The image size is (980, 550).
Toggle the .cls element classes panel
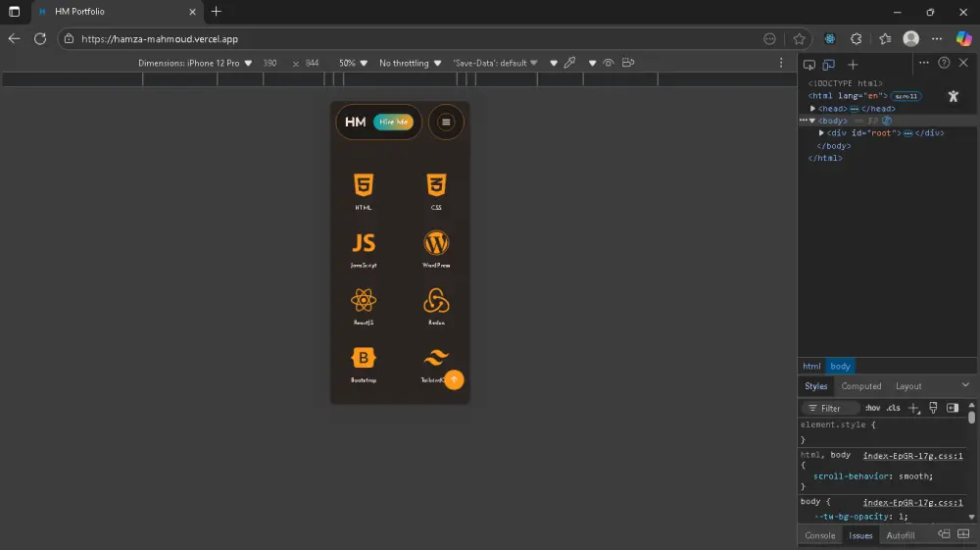tap(893, 408)
